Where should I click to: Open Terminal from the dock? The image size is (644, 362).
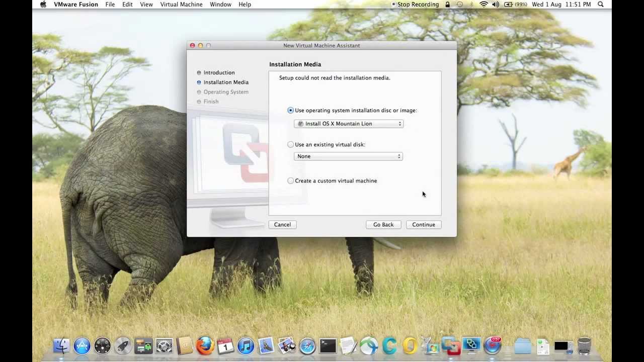[328, 346]
